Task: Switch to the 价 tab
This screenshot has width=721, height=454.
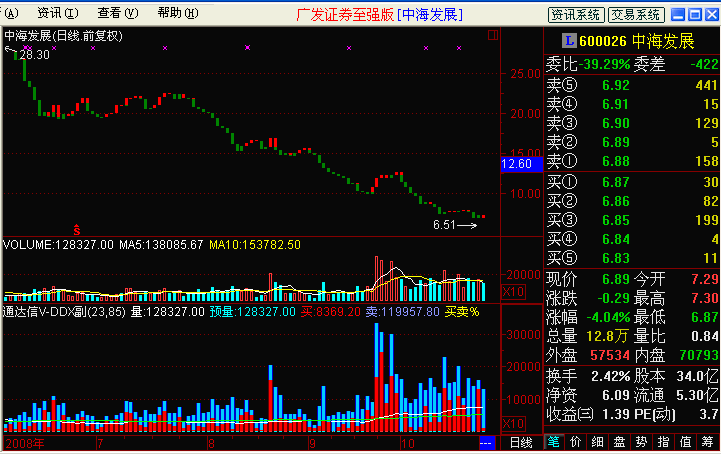Action: click(576, 443)
